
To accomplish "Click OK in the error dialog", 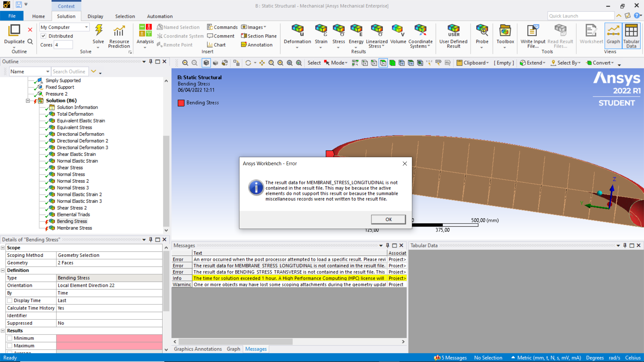I will pos(388,219).
